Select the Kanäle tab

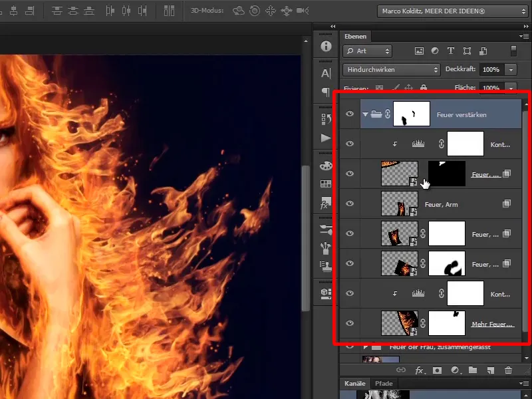tap(356, 384)
